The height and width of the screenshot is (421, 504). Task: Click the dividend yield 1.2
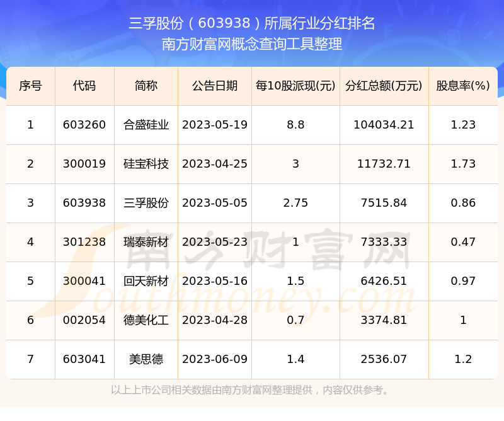point(463,359)
